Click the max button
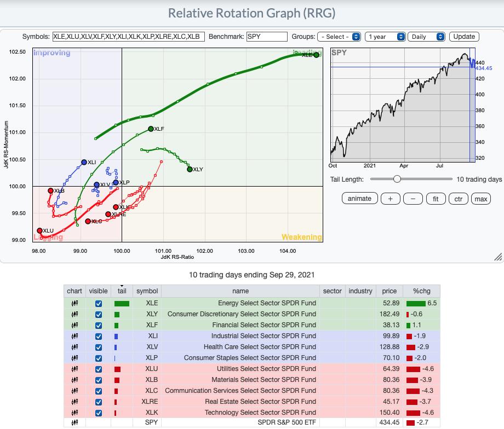 [x=481, y=199]
